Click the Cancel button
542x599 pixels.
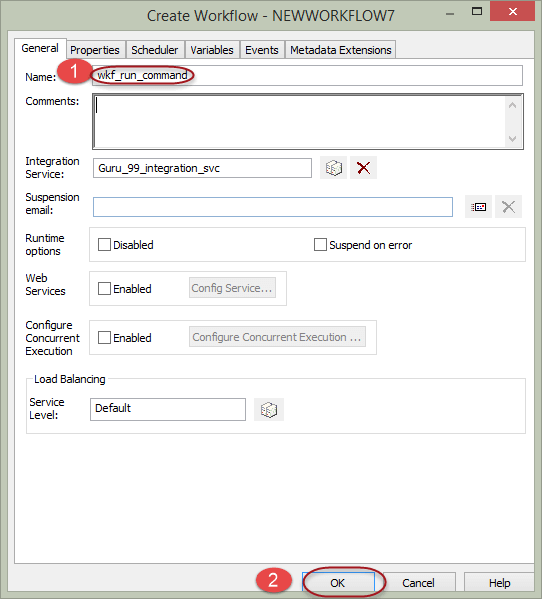[x=418, y=583]
